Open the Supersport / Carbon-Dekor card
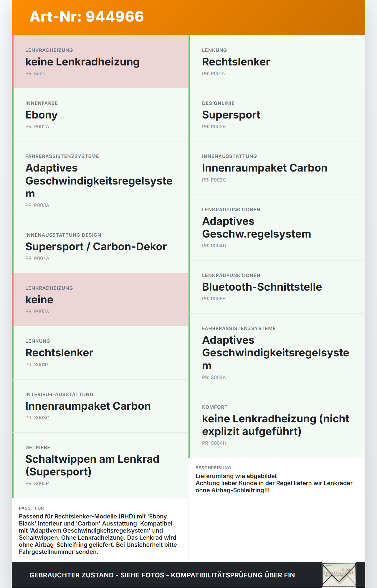This screenshot has width=377, height=588. coord(100,247)
